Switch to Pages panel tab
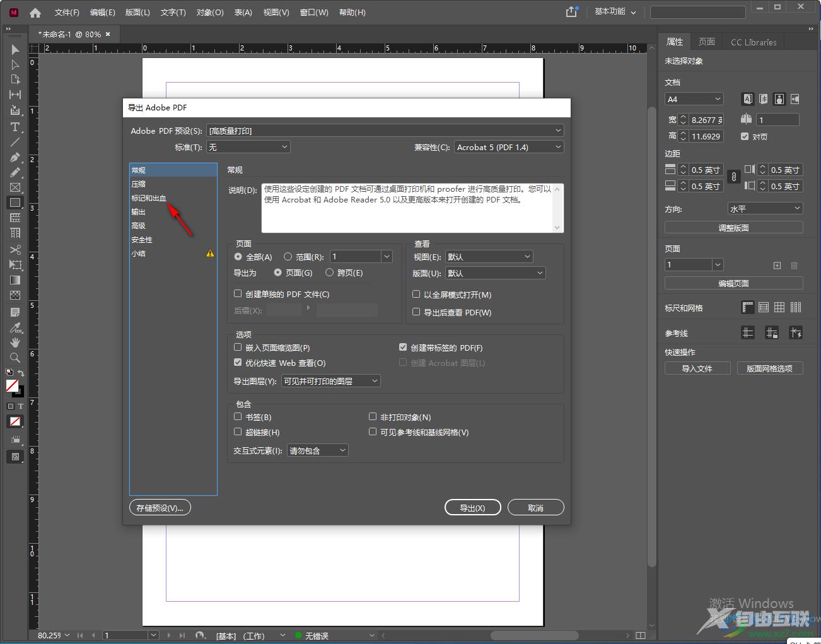821x644 pixels. 707,42
